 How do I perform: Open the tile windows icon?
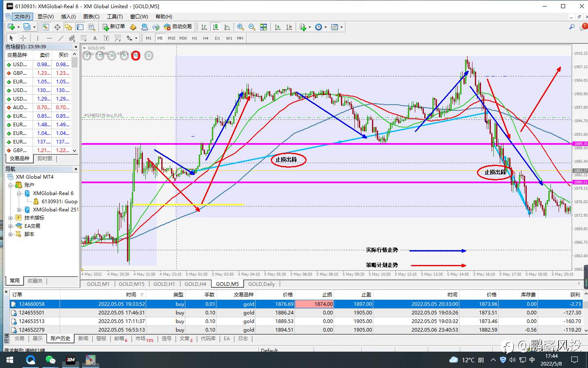(263, 27)
